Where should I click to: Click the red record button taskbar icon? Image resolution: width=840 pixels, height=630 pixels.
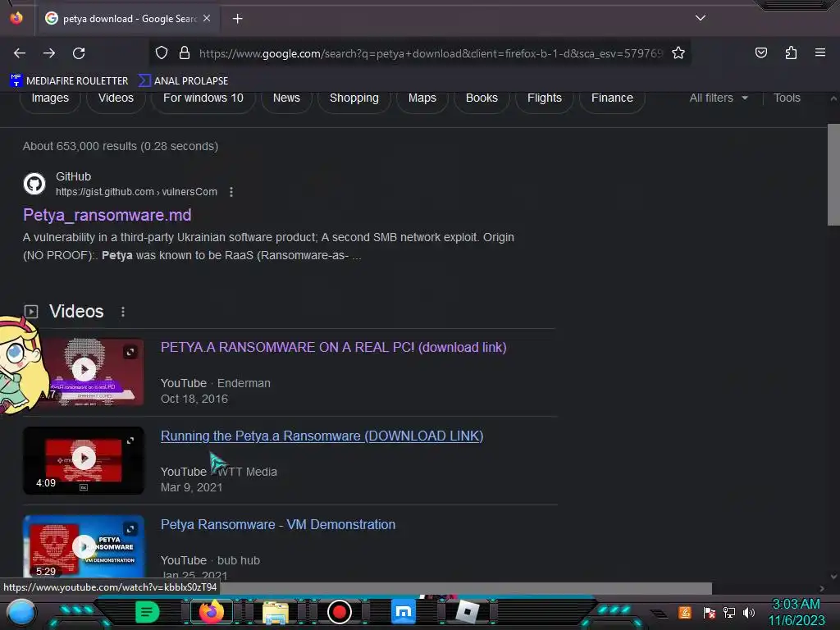[x=339, y=612]
